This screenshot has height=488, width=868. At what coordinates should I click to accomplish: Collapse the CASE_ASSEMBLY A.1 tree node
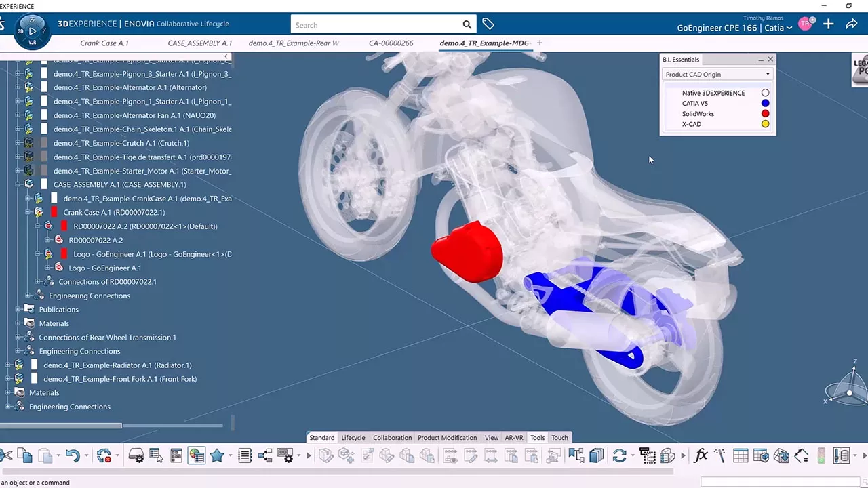(18, 184)
